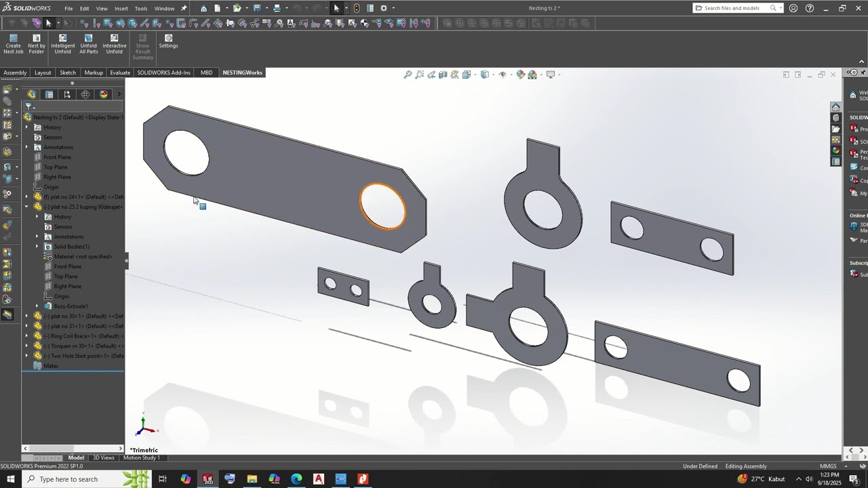The image size is (868, 488).
Task: Click the Create Nest Job button
Action: [x=13, y=43]
